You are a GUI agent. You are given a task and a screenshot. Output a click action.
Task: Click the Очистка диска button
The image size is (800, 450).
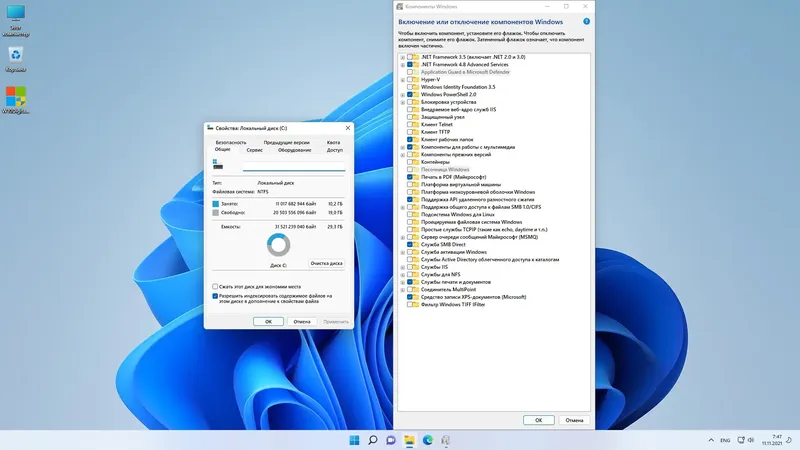point(326,263)
